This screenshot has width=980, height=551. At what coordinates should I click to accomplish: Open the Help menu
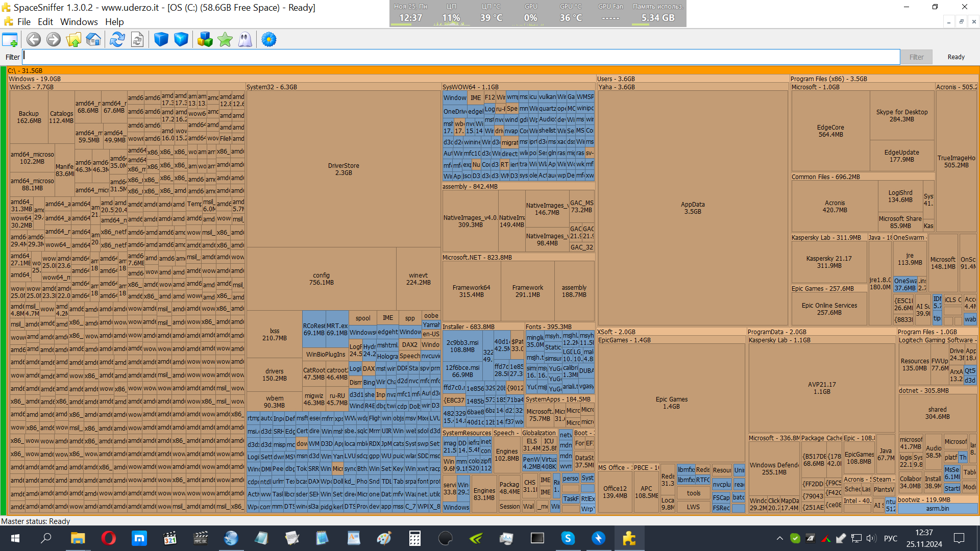point(114,22)
